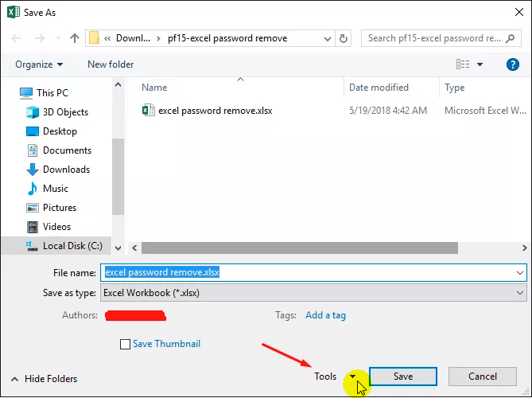Click the breadcrumb chevron after Downl...
The width and height of the screenshot is (532, 398).
(158, 38)
